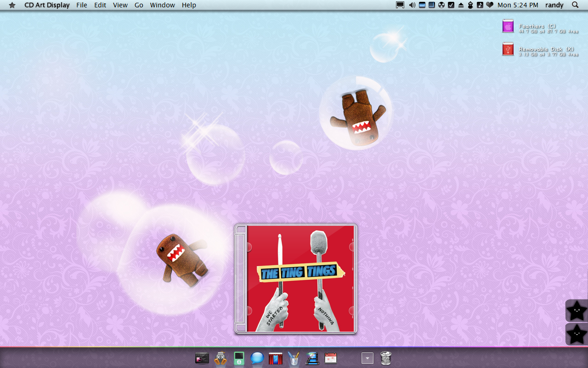Click the CD jewel case spine hinge
The height and width of the screenshot is (368, 588).
(x=241, y=278)
